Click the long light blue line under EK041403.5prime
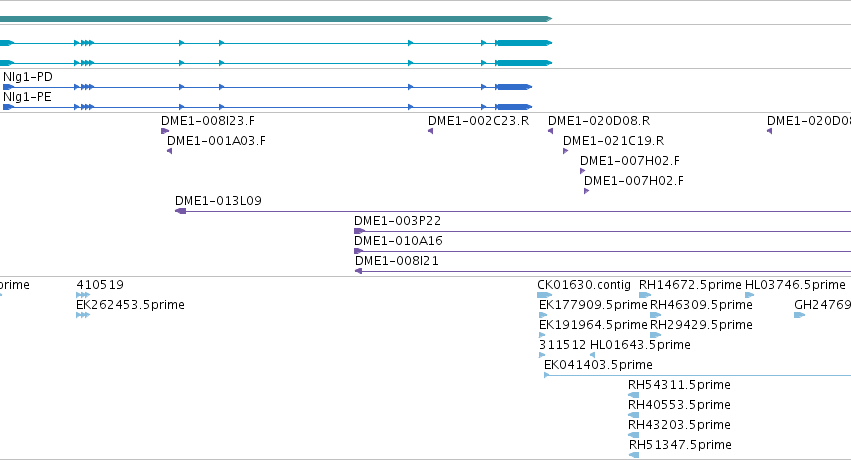The height and width of the screenshot is (460, 851). [x=697, y=375]
